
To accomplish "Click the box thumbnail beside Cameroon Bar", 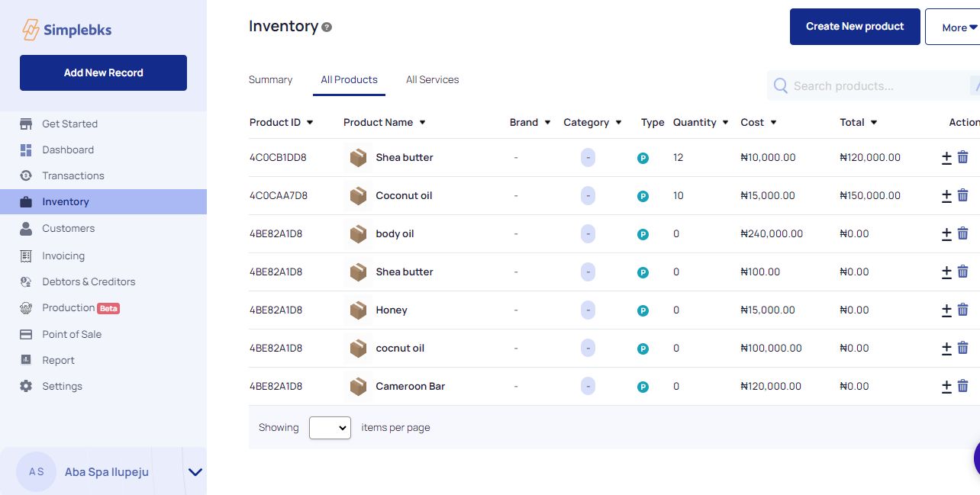I will tap(358, 386).
